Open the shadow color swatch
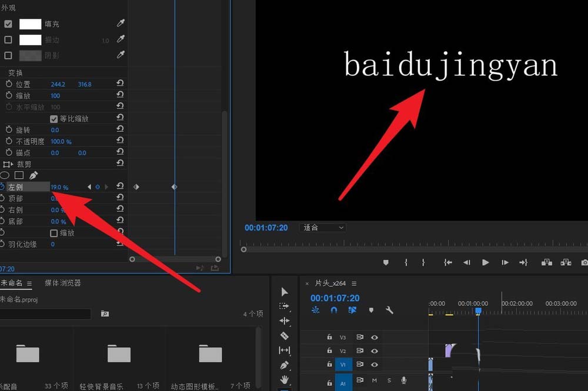This screenshot has width=588, height=391. pos(30,55)
